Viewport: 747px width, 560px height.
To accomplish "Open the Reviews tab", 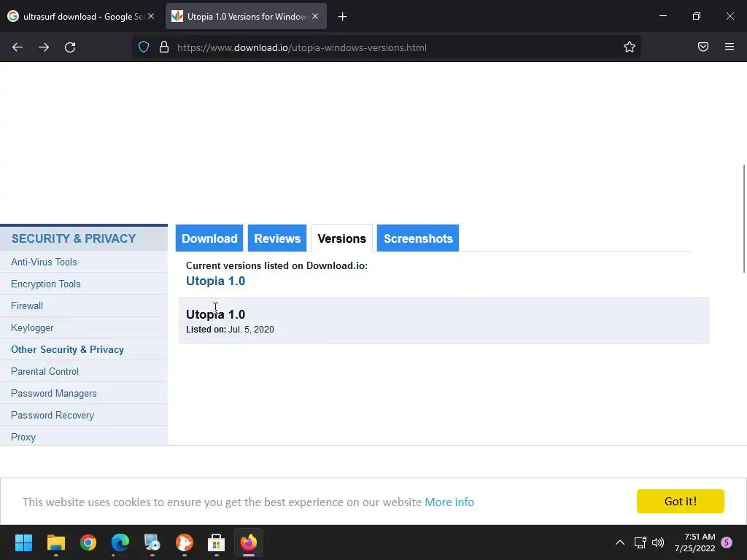I will (x=276, y=238).
